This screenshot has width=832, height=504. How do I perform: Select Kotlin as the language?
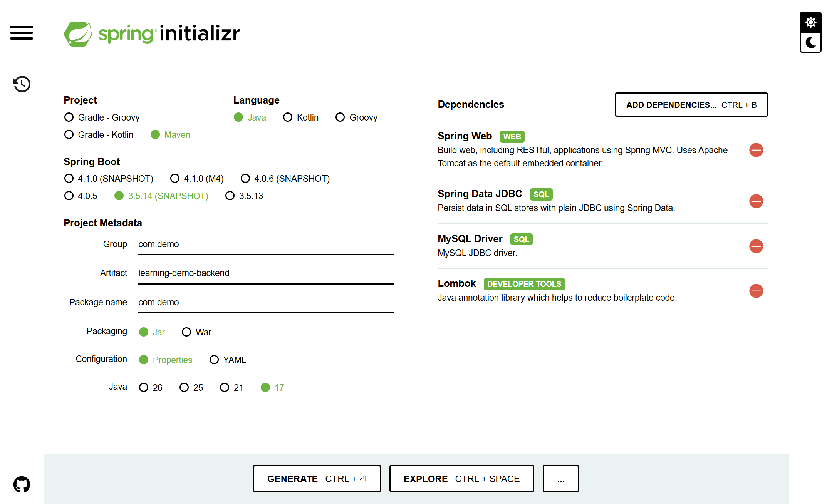288,117
